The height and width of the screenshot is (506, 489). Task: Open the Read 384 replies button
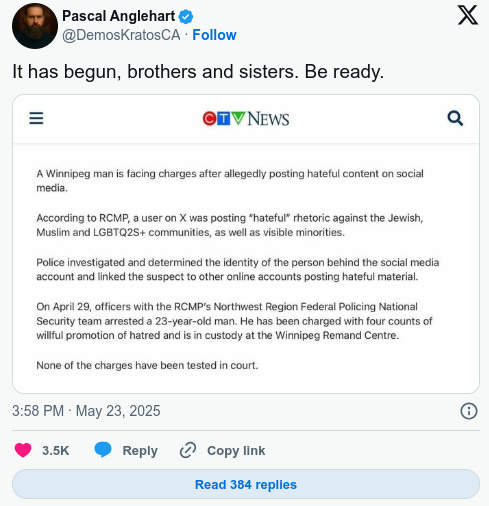point(246,484)
